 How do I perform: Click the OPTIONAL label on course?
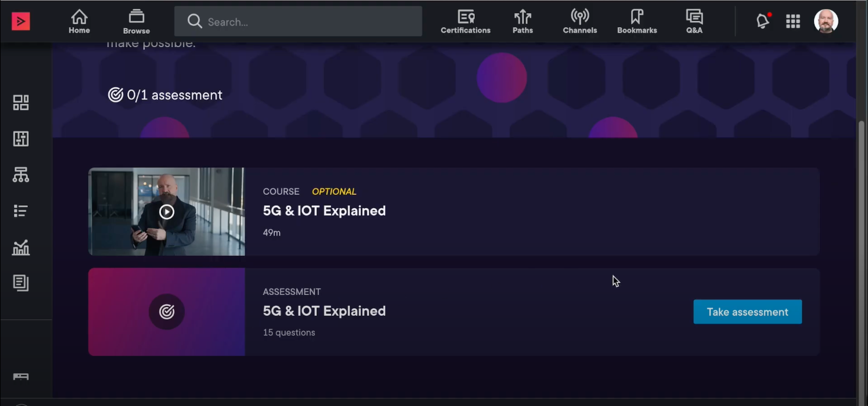334,191
